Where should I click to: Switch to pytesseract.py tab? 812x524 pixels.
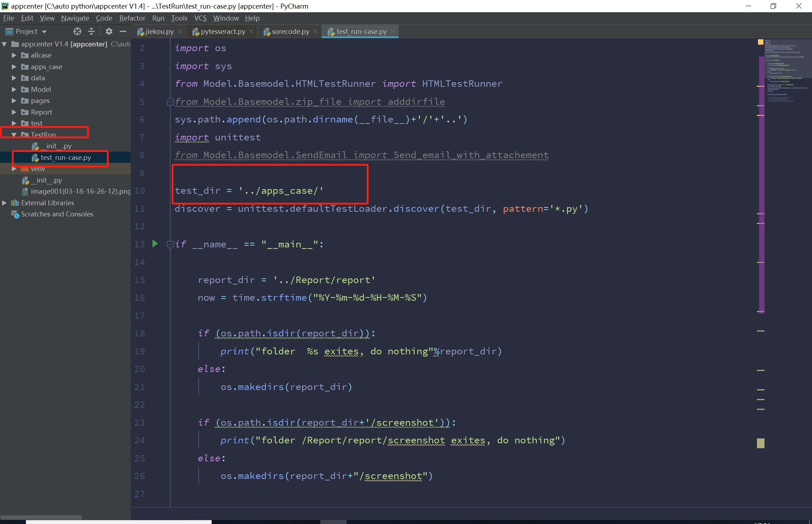coord(222,31)
